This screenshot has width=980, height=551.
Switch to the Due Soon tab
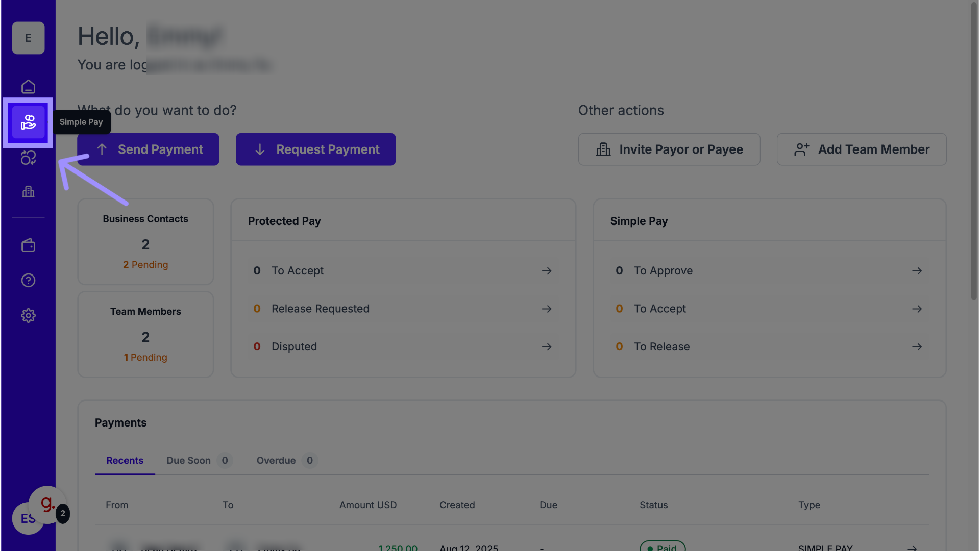(x=188, y=461)
